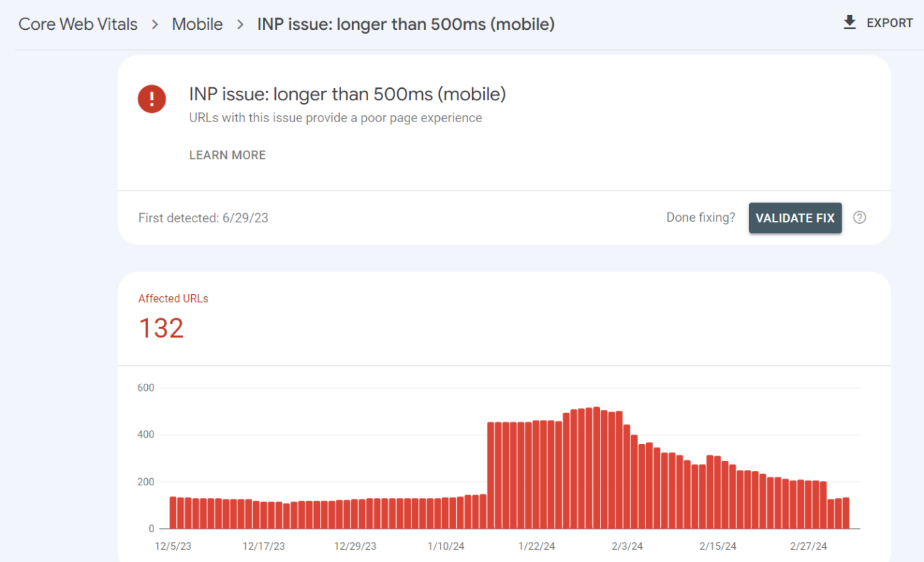Click the EXPORT button label
924x562 pixels.
[889, 23]
